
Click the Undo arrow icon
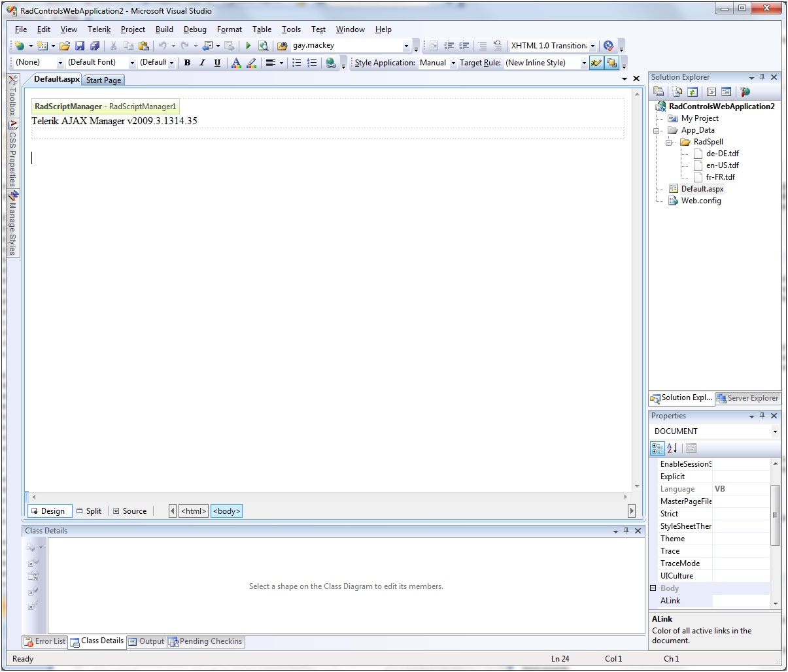click(x=162, y=46)
